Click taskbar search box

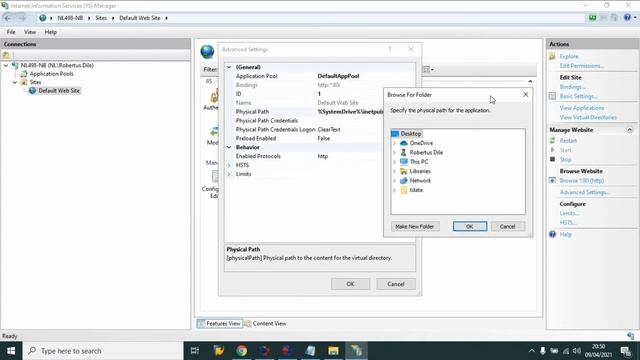click(103, 351)
